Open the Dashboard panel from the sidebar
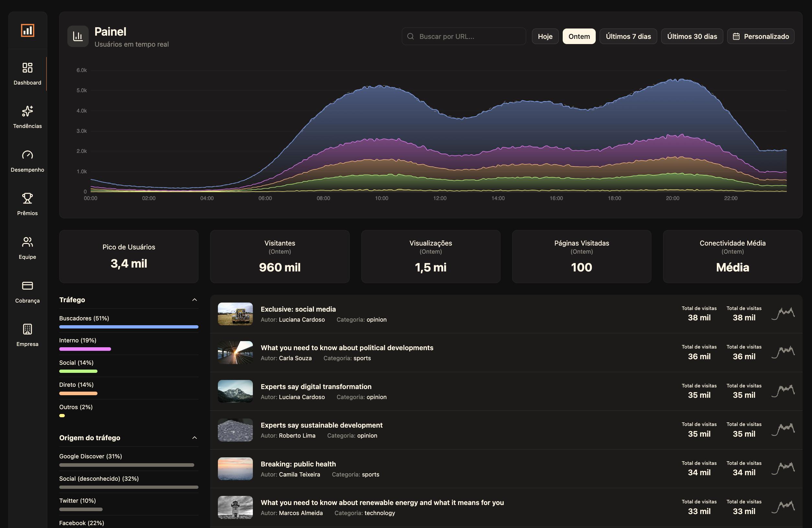Viewport: 812px width, 528px height. [x=27, y=73]
